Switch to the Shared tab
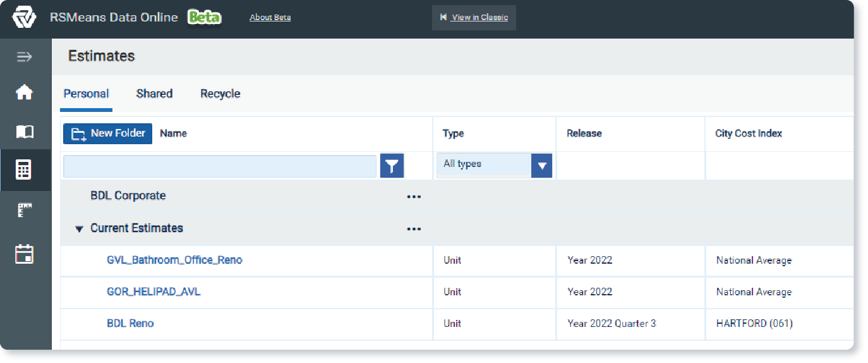 [154, 94]
